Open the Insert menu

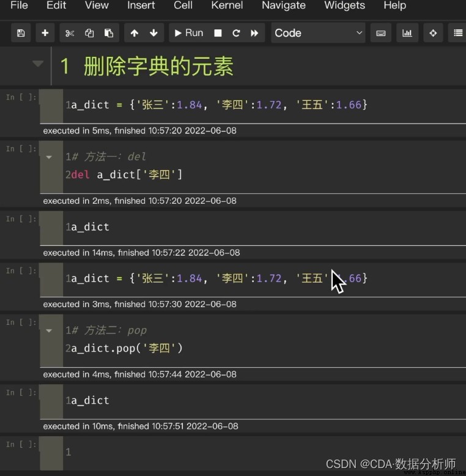click(141, 5)
